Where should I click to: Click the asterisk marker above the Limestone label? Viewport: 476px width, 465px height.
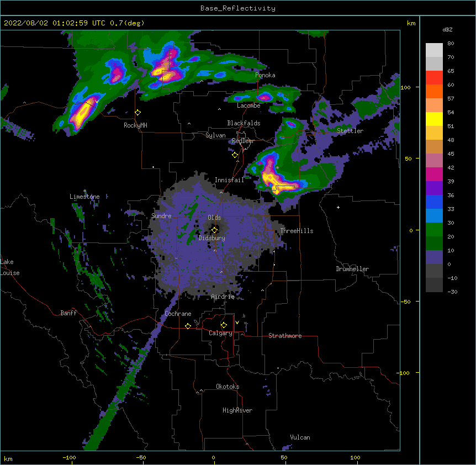(x=84, y=191)
